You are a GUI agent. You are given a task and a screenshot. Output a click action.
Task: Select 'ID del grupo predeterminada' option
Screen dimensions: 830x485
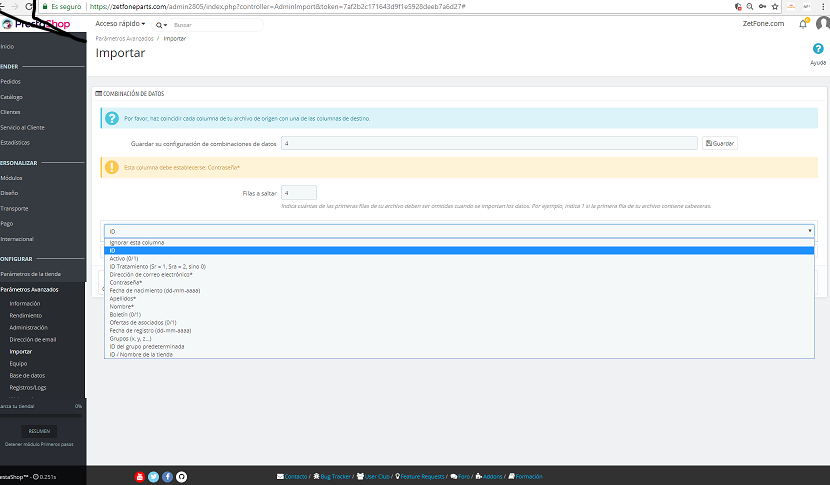(x=459, y=346)
